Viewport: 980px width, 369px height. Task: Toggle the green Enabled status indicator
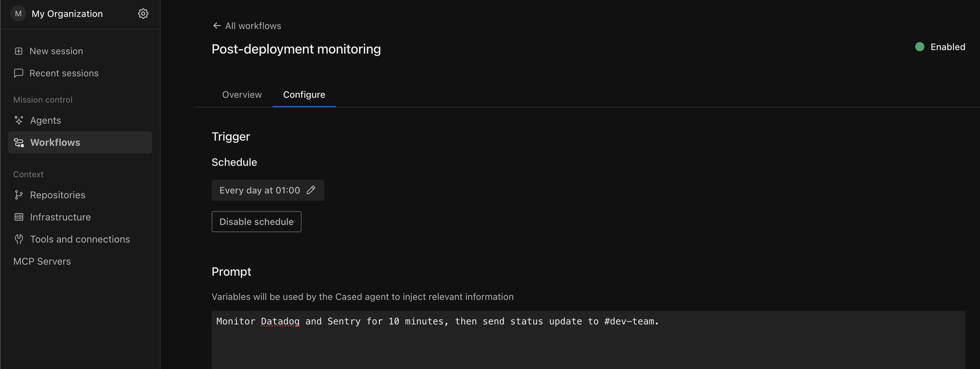pyautogui.click(x=919, y=47)
